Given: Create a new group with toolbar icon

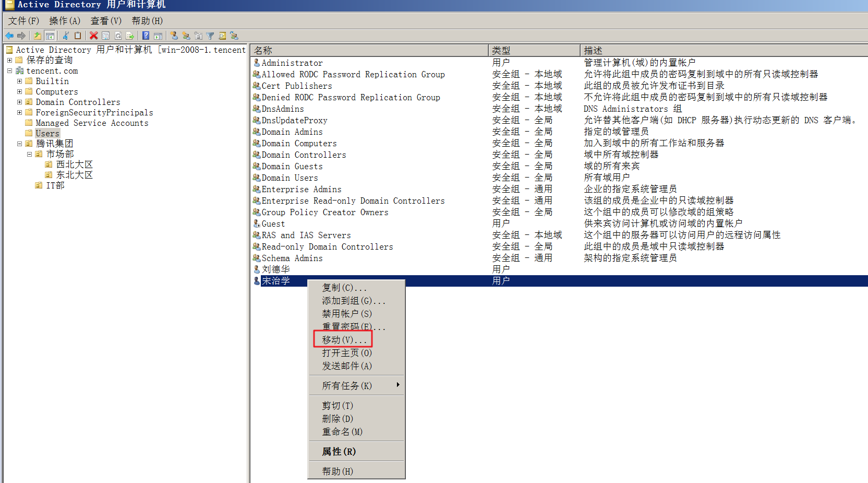Looking at the screenshot, I should (x=186, y=36).
